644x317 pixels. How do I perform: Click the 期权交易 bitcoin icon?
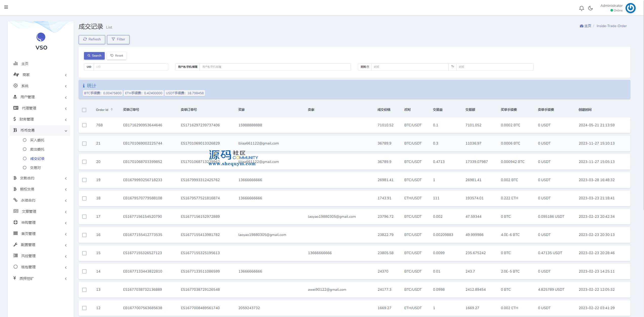tap(15, 189)
